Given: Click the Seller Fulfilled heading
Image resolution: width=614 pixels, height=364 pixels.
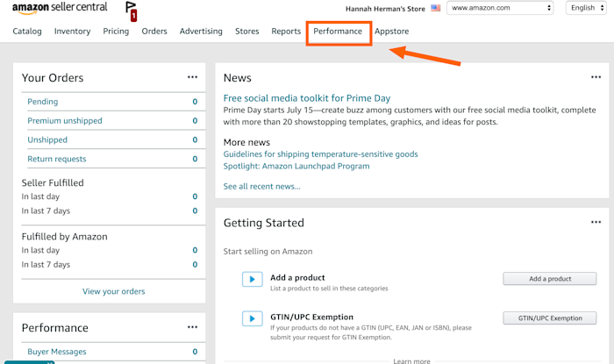Looking at the screenshot, I should pyautogui.click(x=53, y=182).
